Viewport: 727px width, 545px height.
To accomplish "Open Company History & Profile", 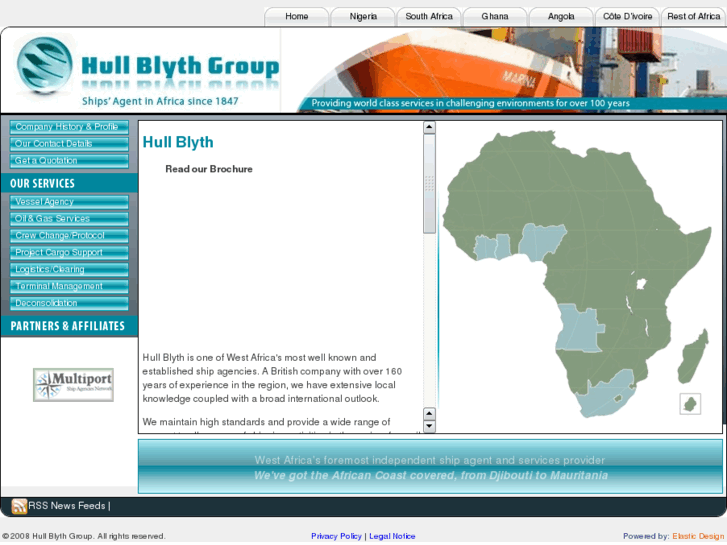I will click(69, 127).
